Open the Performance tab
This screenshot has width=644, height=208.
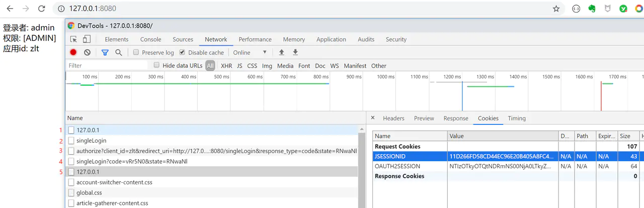coord(255,39)
